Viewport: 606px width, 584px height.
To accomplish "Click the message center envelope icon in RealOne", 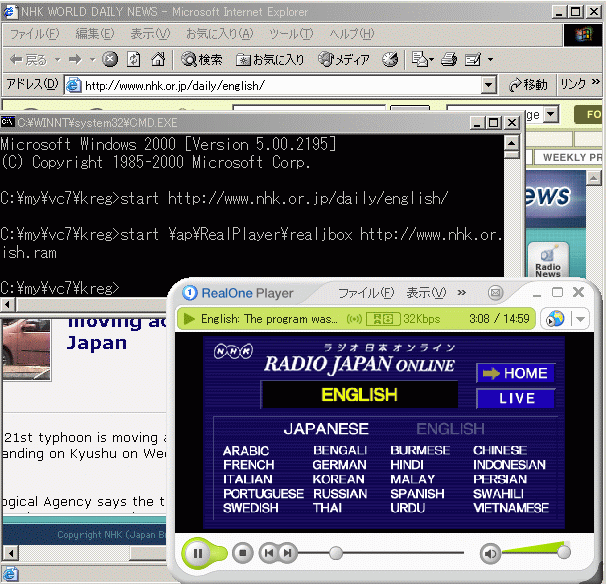I will 495,293.
